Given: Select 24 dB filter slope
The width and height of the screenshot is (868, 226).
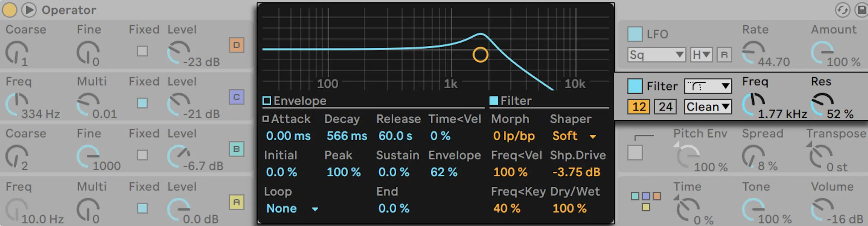Looking at the screenshot, I should [x=665, y=107].
